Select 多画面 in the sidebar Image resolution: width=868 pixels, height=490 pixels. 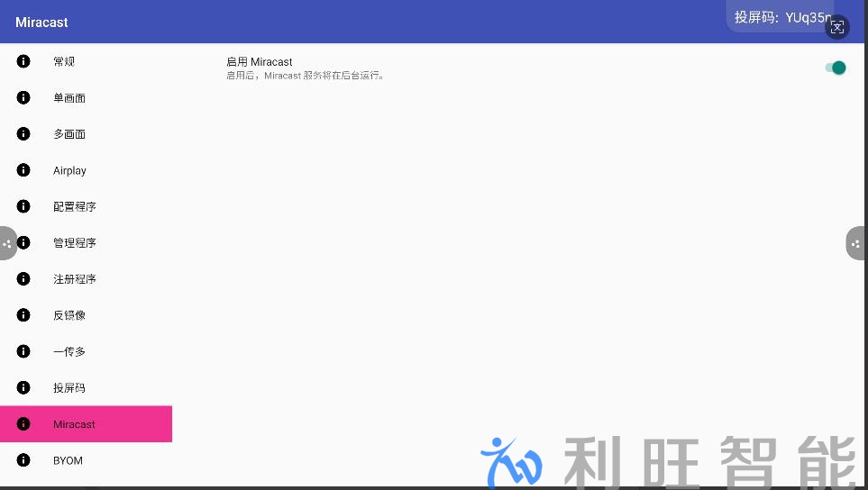pyautogui.click(x=86, y=134)
